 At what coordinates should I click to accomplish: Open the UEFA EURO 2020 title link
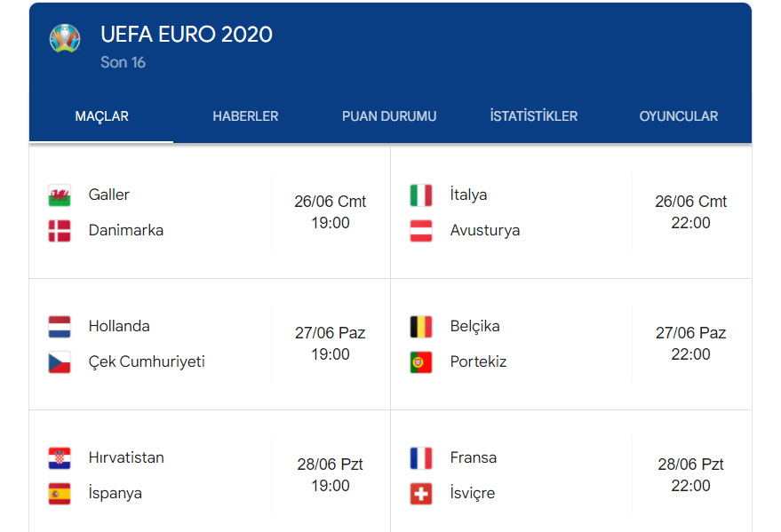(187, 35)
